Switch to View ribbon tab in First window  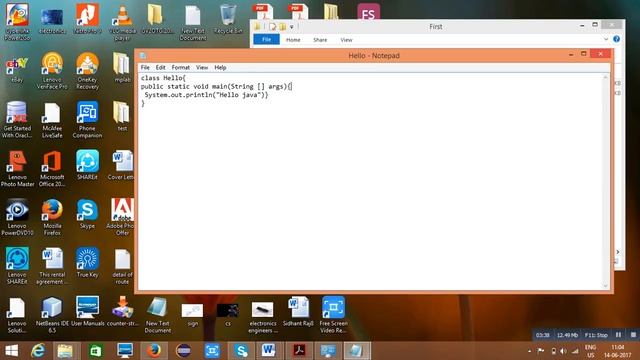(x=346, y=40)
